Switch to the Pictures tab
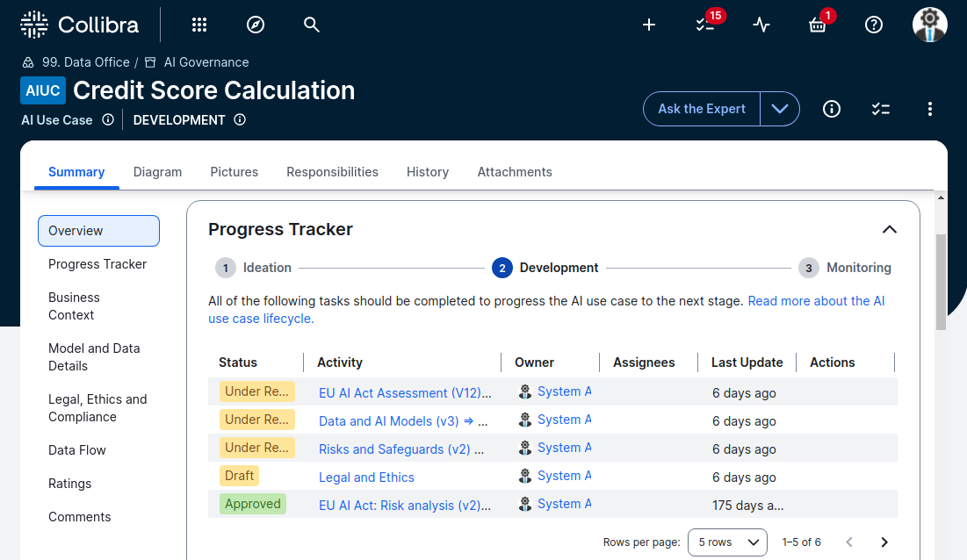This screenshot has height=560, width=967. point(235,172)
